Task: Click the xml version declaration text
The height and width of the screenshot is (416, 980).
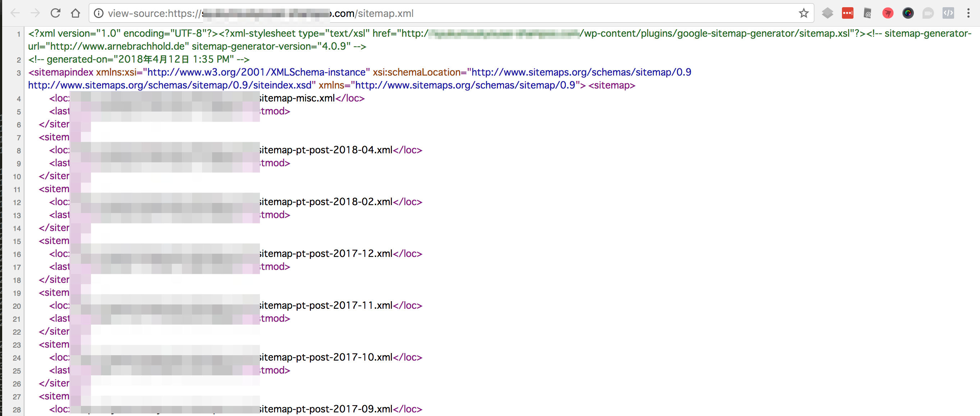Action: click(x=123, y=33)
